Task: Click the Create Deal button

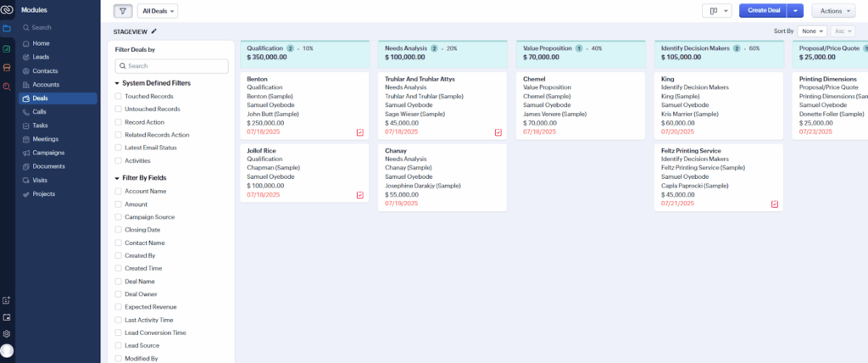Action: click(x=763, y=11)
